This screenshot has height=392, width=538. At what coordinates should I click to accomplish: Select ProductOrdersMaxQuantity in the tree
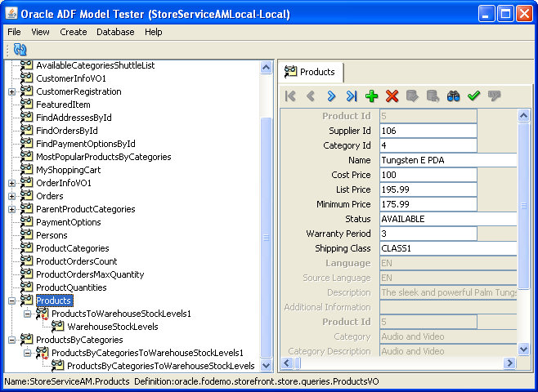coord(90,274)
